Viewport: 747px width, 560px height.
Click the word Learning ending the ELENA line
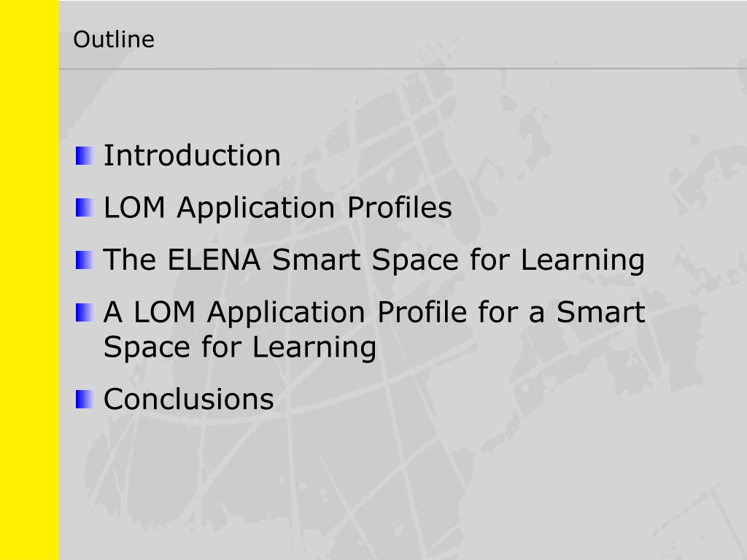coord(583,261)
